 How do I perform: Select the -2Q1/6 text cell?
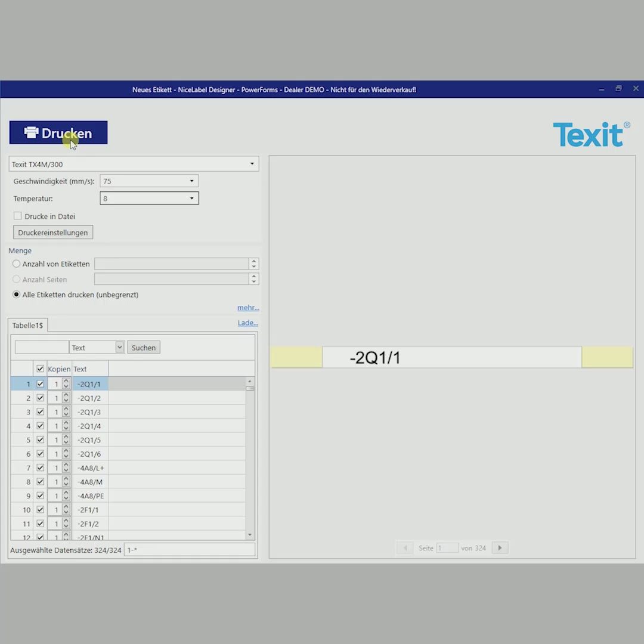pos(91,453)
